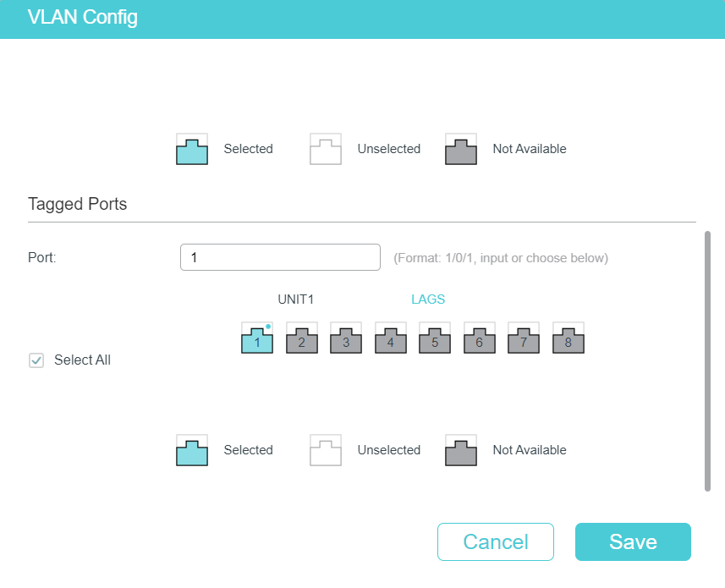Click port 6 icon in UNIT1
Viewport: 725px width, 588px height.
[x=480, y=338]
